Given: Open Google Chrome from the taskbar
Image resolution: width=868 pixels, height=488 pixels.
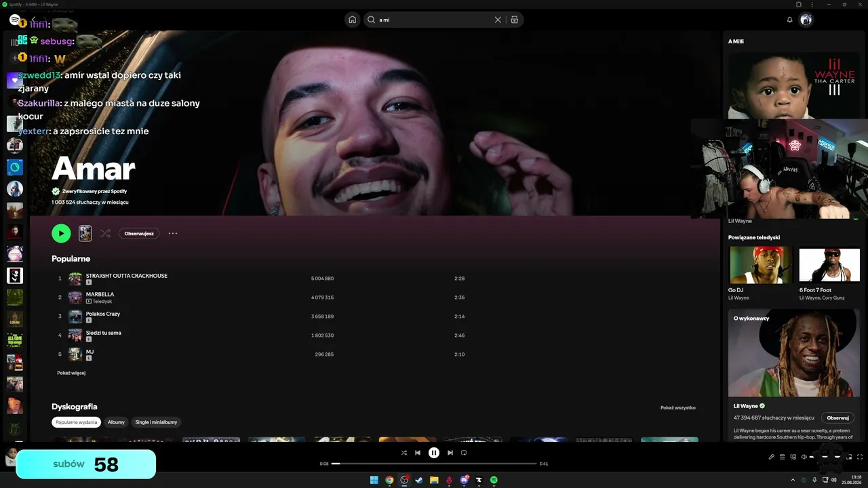Looking at the screenshot, I should point(389,480).
